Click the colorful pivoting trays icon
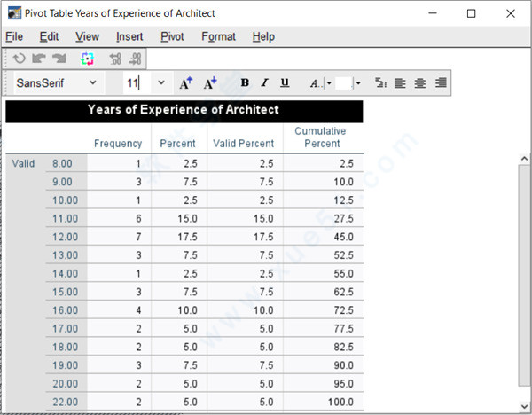The width and height of the screenshot is (532, 415). coord(87,59)
